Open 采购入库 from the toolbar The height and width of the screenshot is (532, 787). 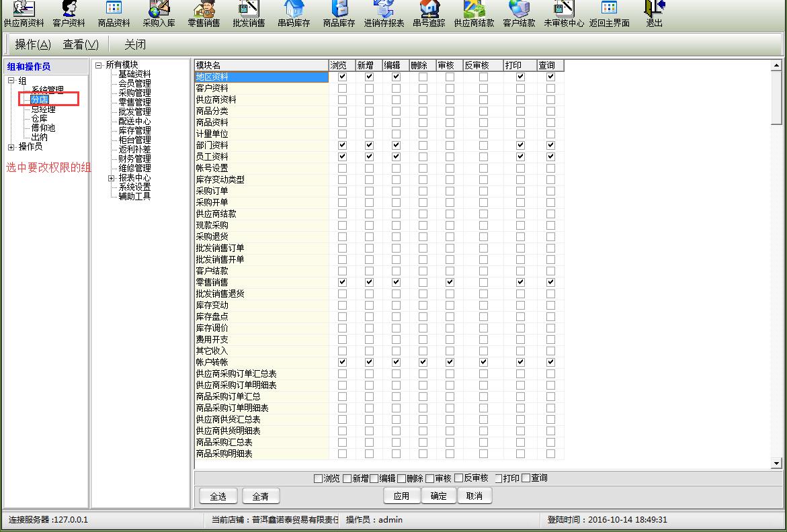[159, 13]
